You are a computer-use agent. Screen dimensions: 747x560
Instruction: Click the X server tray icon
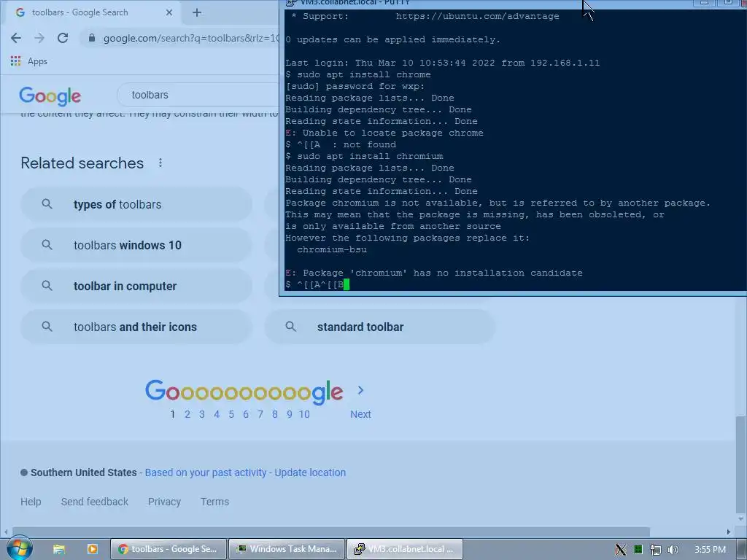pyautogui.click(x=620, y=550)
